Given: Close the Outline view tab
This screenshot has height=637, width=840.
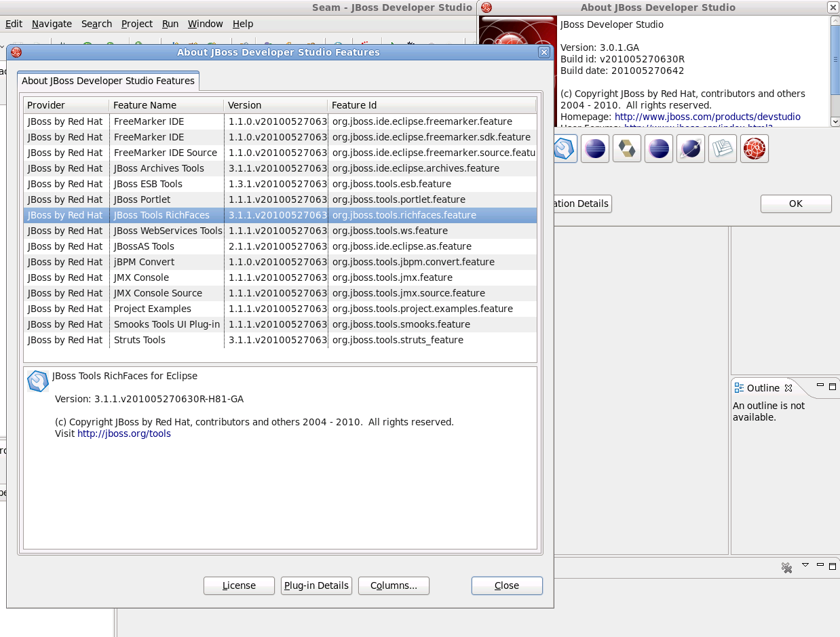Looking at the screenshot, I should coord(788,388).
